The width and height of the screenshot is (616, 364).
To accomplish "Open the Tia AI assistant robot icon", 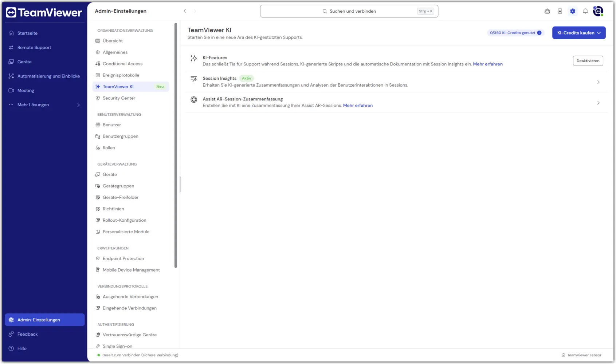I will tap(547, 11).
